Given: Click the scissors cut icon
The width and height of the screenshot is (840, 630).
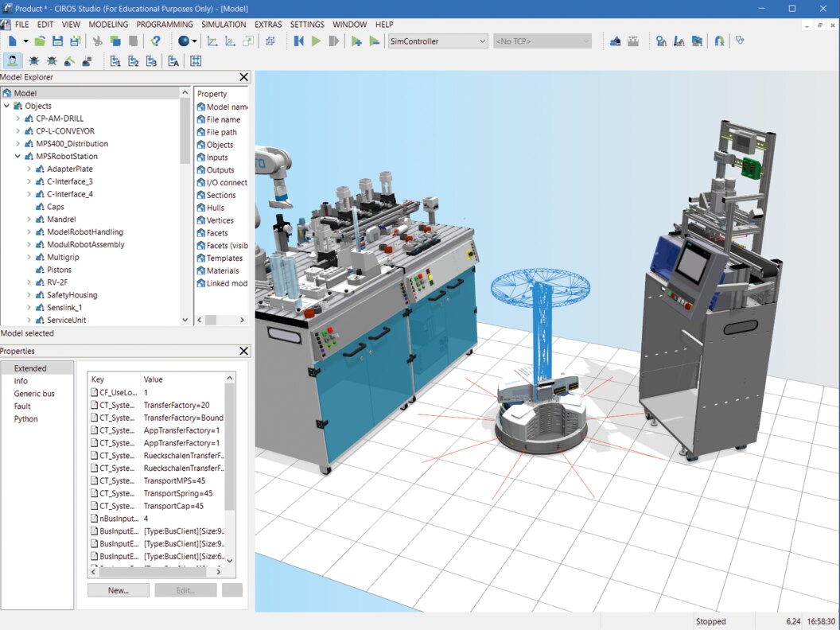Looking at the screenshot, I should [98, 41].
